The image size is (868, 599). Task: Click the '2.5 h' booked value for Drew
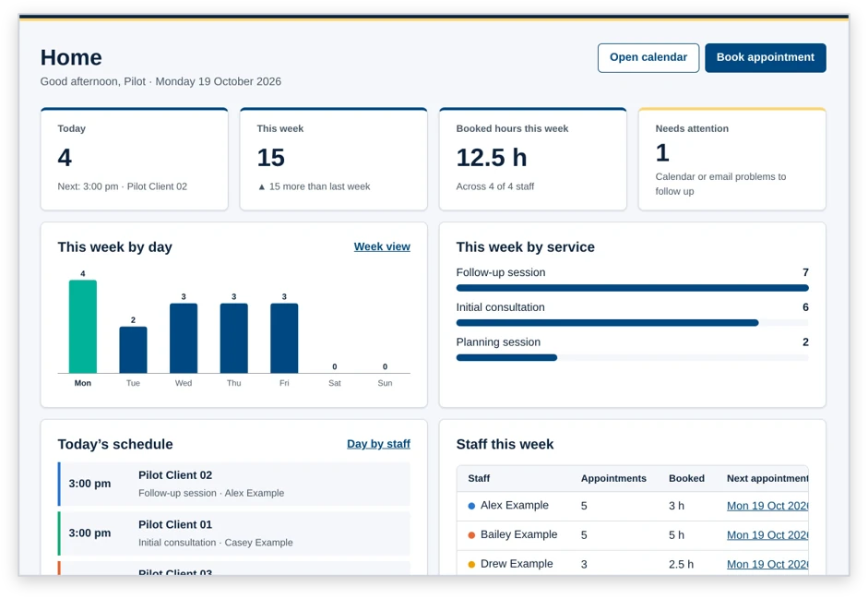(681, 565)
